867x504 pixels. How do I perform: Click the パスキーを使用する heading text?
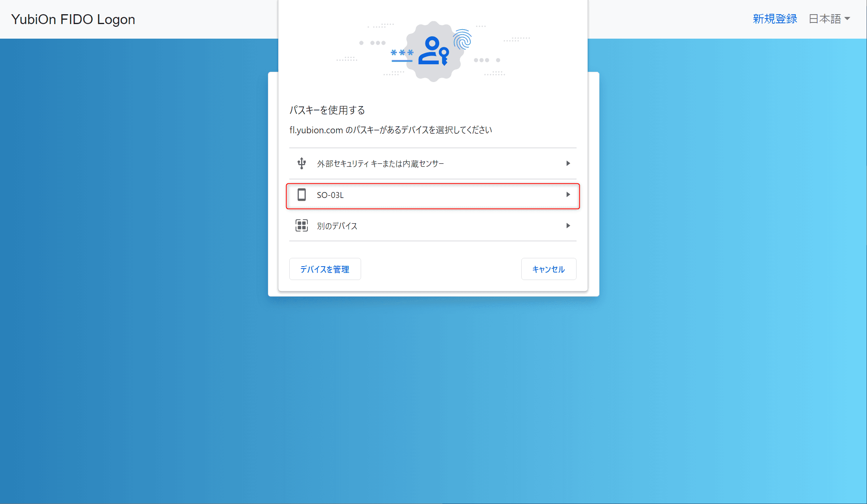pos(327,110)
